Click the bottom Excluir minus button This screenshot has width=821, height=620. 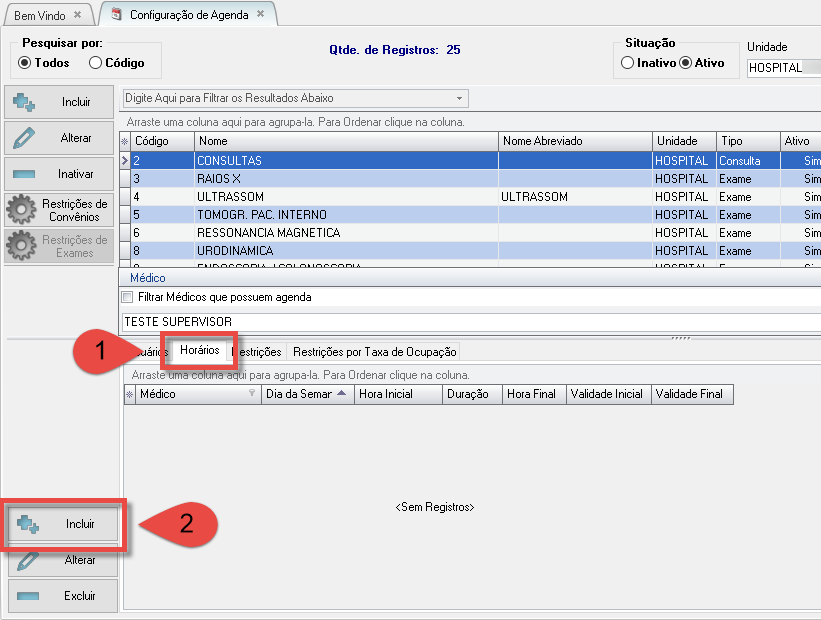tap(61, 596)
